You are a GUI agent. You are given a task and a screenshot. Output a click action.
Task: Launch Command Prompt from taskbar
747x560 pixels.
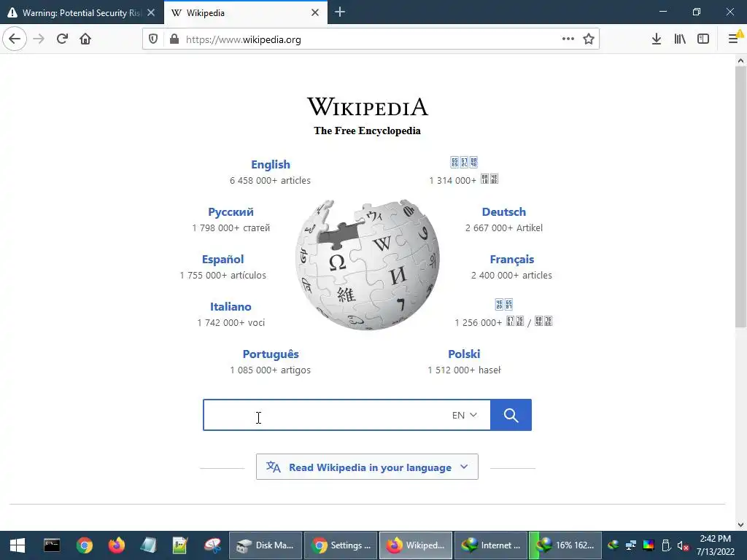[52, 545]
